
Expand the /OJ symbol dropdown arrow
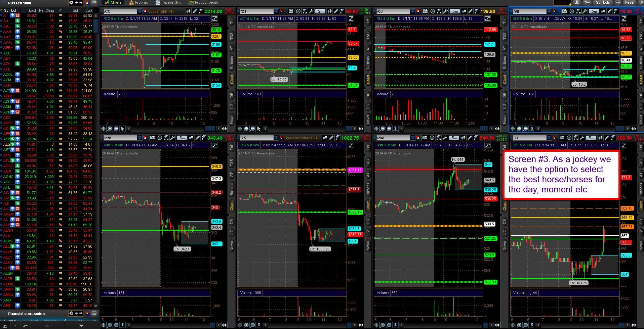coord(412,11)
